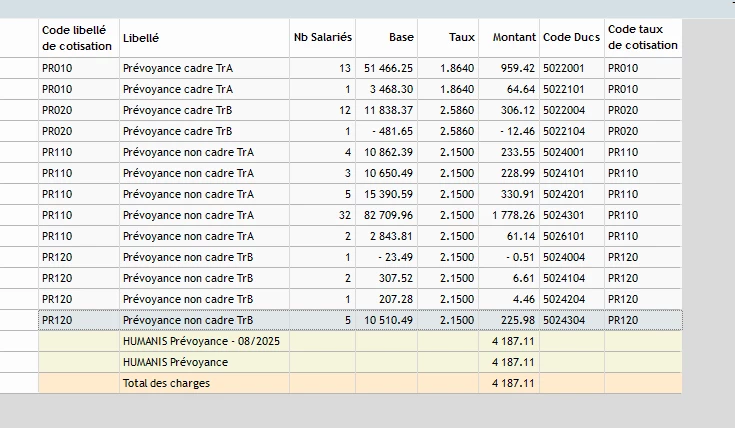Select base value 207.28
The image size is (735, 428).
pyautogui.click(x=396, y=300)
